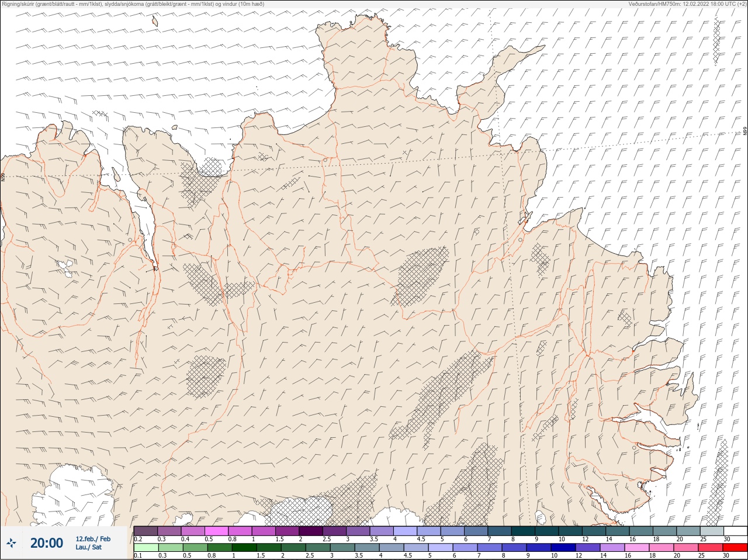748x560 pixels.
Task: Pick the light green 0.1 swatch in bottom row
Action: click(x=146, y=548)
